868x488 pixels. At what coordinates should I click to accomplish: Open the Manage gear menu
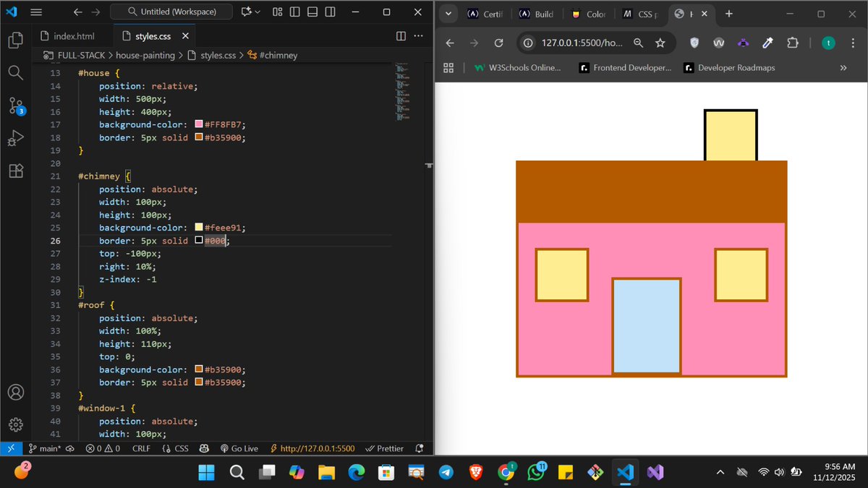coord(16,425)
